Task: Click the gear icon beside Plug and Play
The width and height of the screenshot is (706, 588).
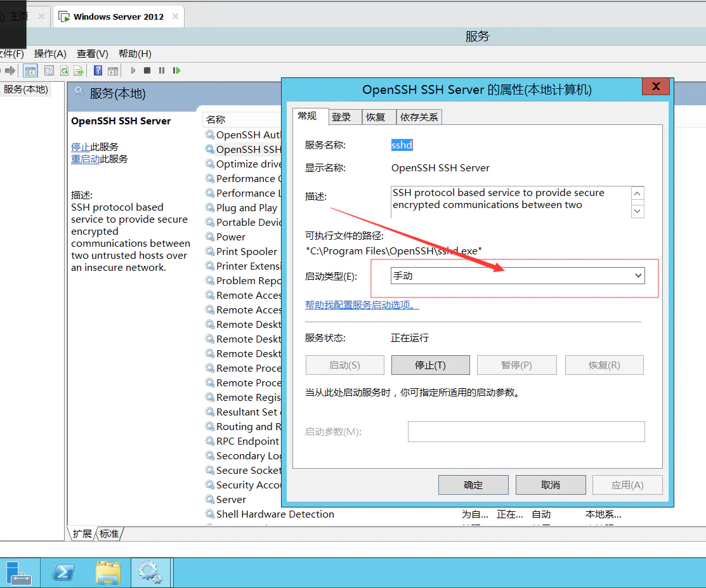Action: (x=209, y=207)
